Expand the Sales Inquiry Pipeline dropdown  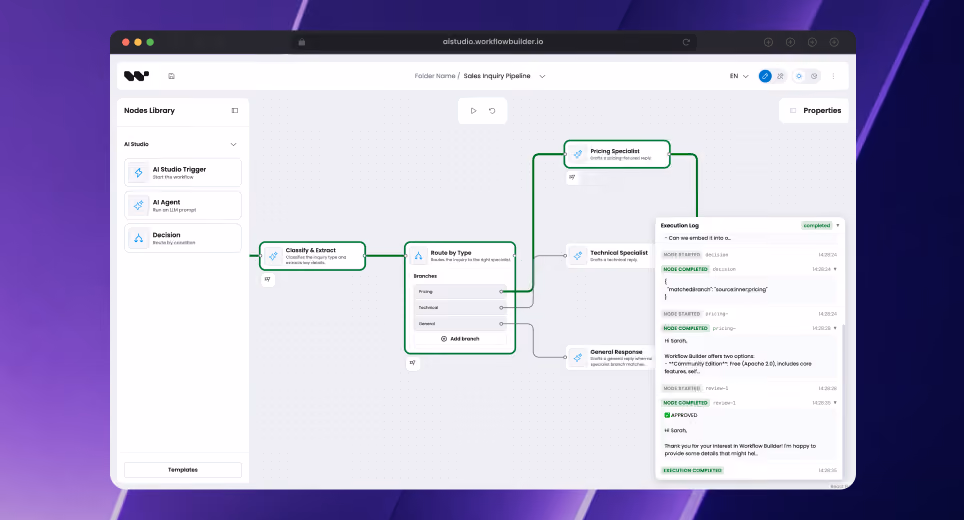pos(542,76)
